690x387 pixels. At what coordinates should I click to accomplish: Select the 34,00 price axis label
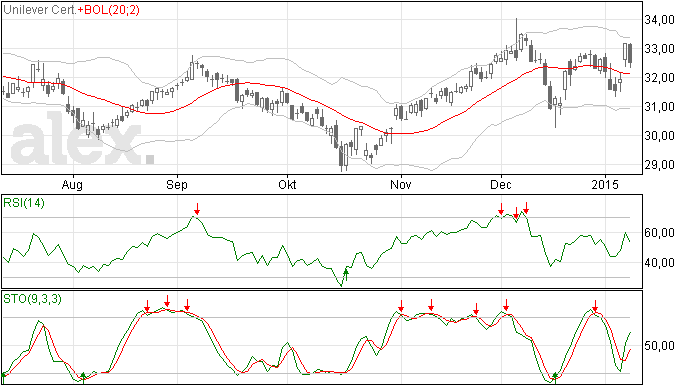(x=659, y=20)
